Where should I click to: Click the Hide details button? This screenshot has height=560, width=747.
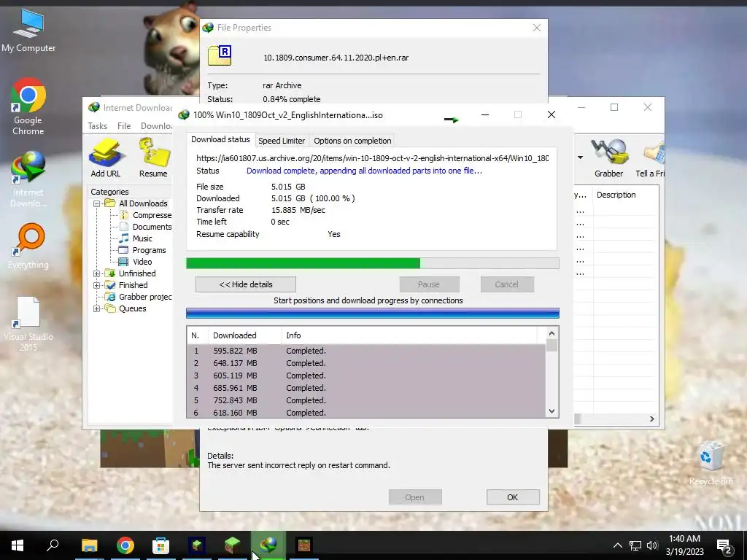[x=246, y=284]
